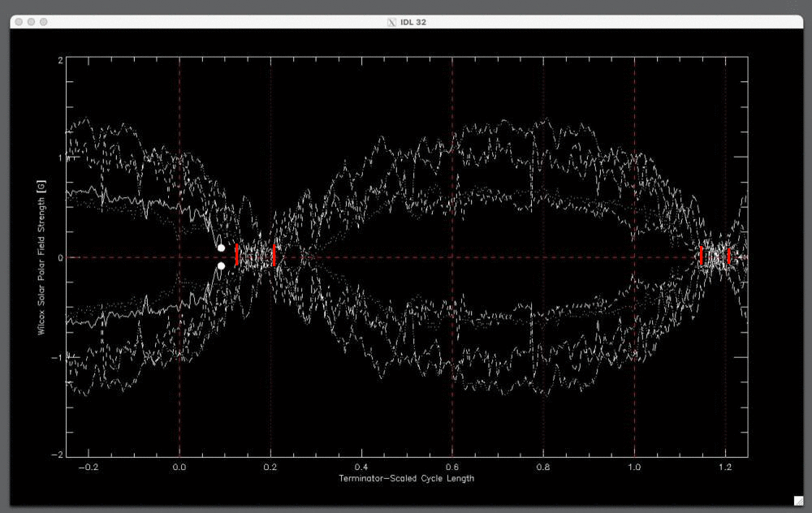812x513 pixels.
Task: Click the x-axis tick label "0.2"
Action: [270, 468]
